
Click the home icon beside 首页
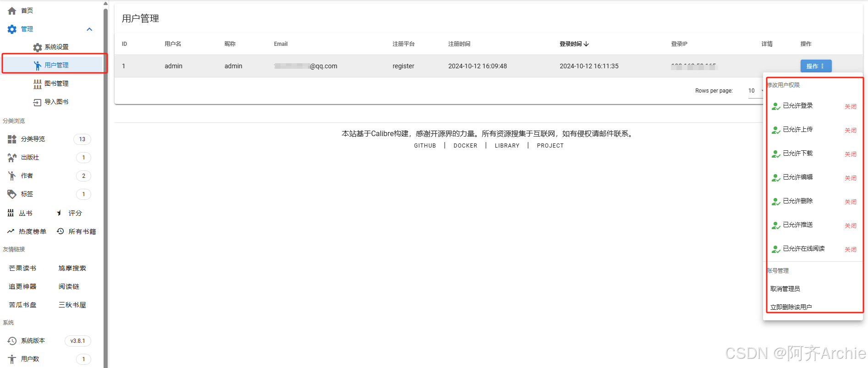(12, 11)
